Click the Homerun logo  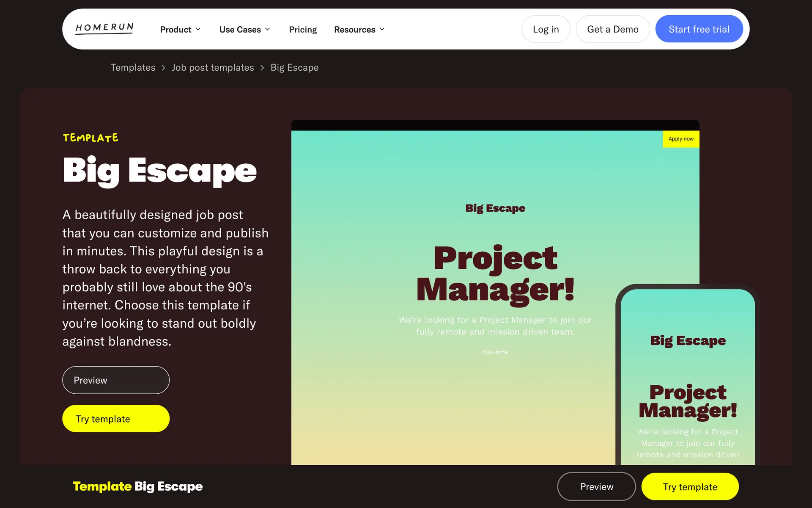[104, 29]
